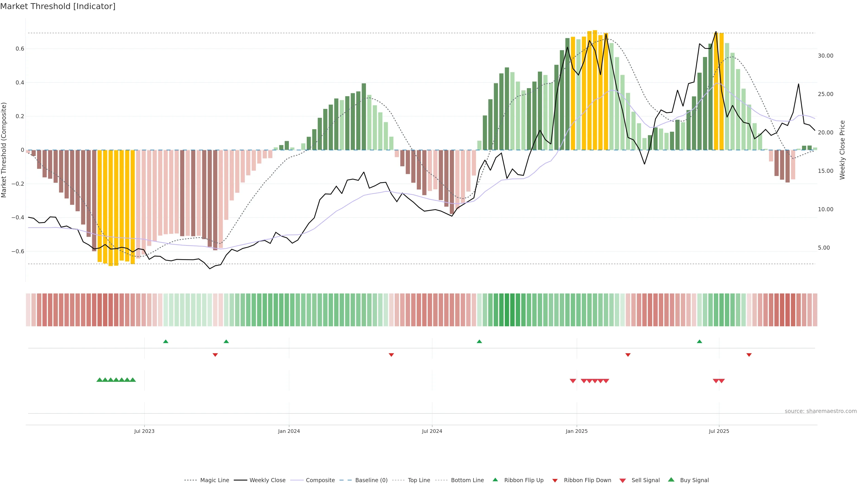The image size is (868, 488).
Task: Click the Jul 2023 x-axis label
Action: (144, 431)
